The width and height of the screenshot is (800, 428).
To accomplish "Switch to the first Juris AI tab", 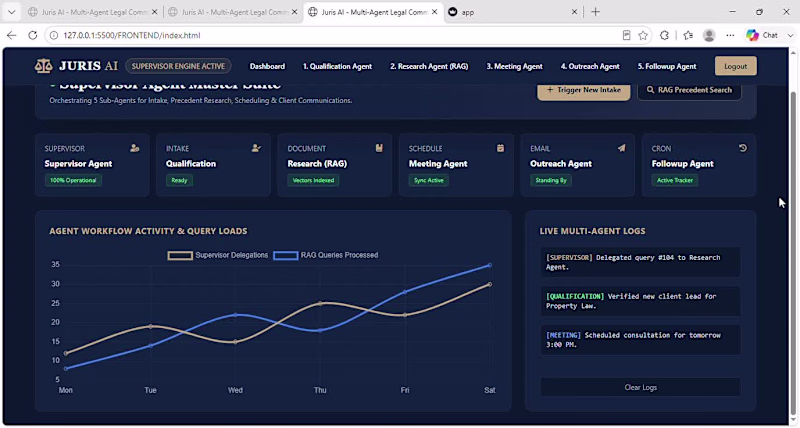I will click(92, 12).
